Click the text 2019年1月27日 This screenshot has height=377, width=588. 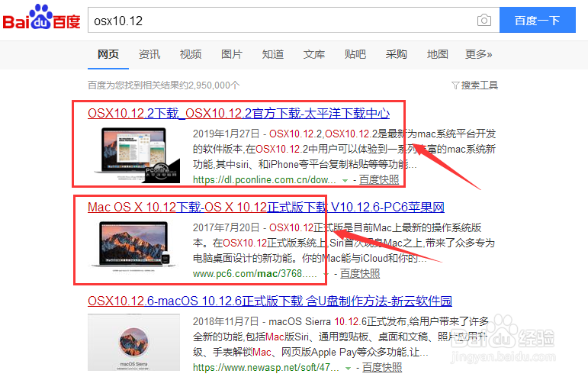point(227,134)
